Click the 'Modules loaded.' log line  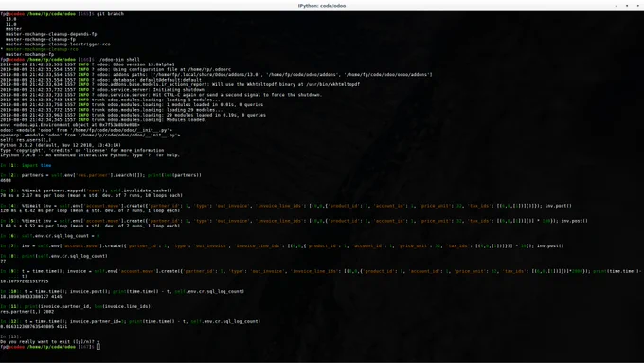tap(103, 119)
